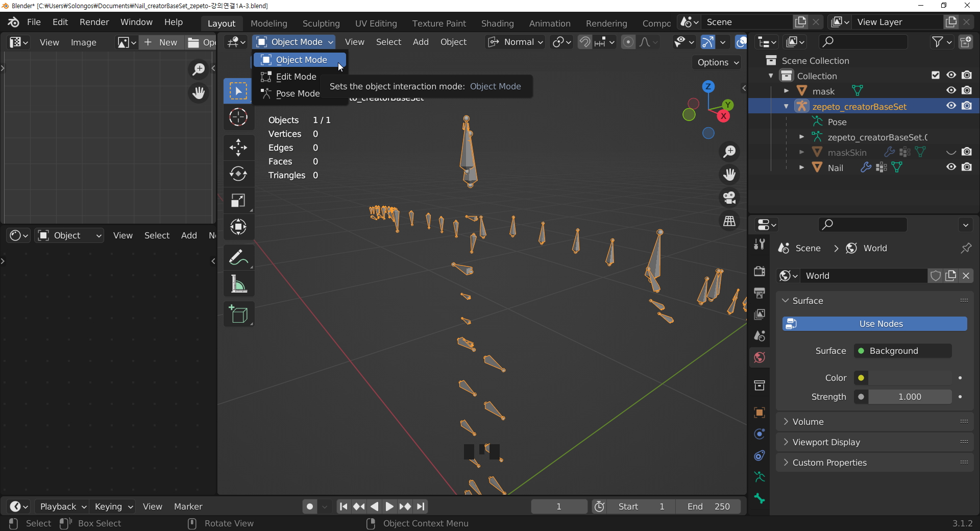
Task: Open Object Constraints properties tab
Action: [759, 455]
